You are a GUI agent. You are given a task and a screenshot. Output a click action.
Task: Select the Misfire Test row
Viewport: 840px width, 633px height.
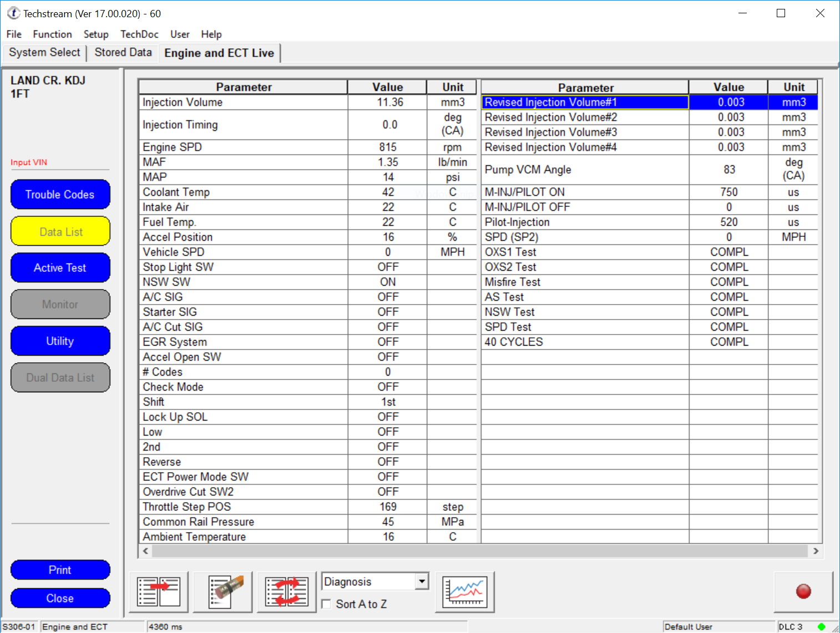(x=649, y=282)
